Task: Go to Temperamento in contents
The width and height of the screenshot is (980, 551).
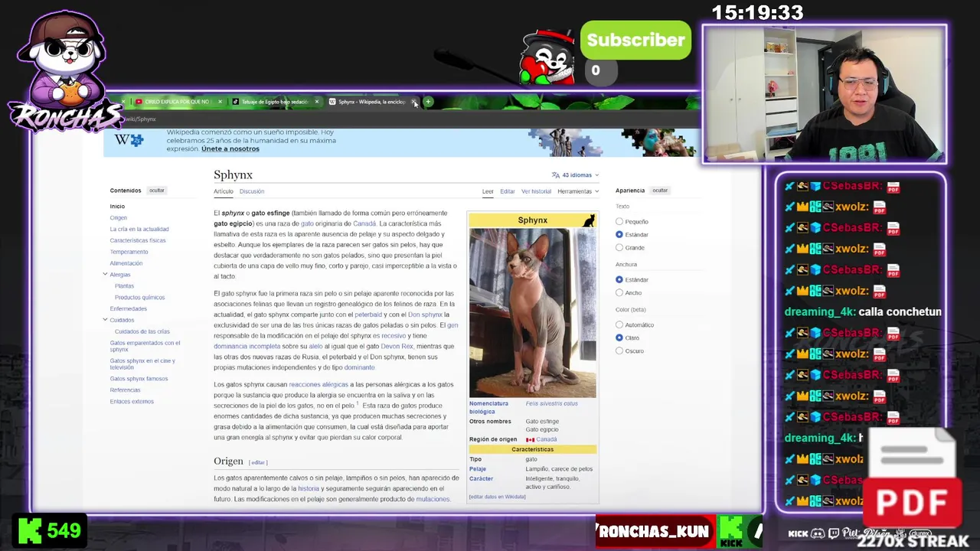Action: [129, 252]
